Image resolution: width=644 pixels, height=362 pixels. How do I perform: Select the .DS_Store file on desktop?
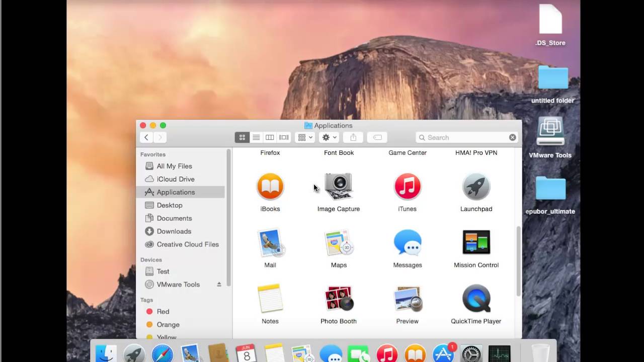550,25
